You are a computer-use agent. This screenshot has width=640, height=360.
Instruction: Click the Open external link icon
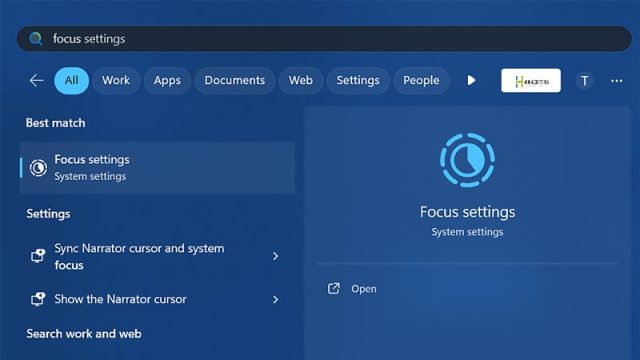pyautogui.click(x=333, y=289)
